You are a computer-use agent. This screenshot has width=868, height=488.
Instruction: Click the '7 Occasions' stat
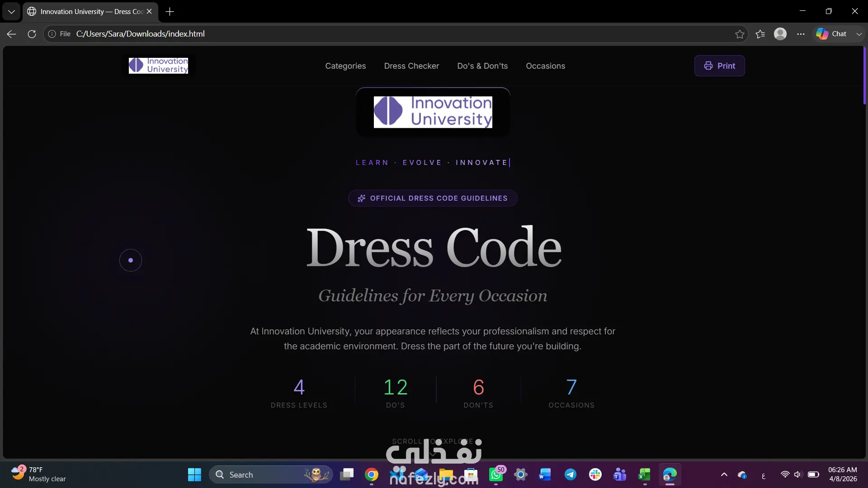[571, 393]
